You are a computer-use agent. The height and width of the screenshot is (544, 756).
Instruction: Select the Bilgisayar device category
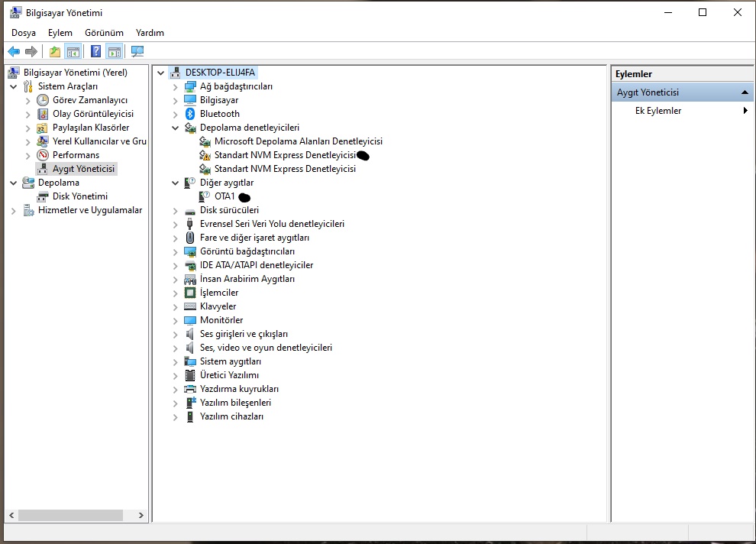[219, 100]
